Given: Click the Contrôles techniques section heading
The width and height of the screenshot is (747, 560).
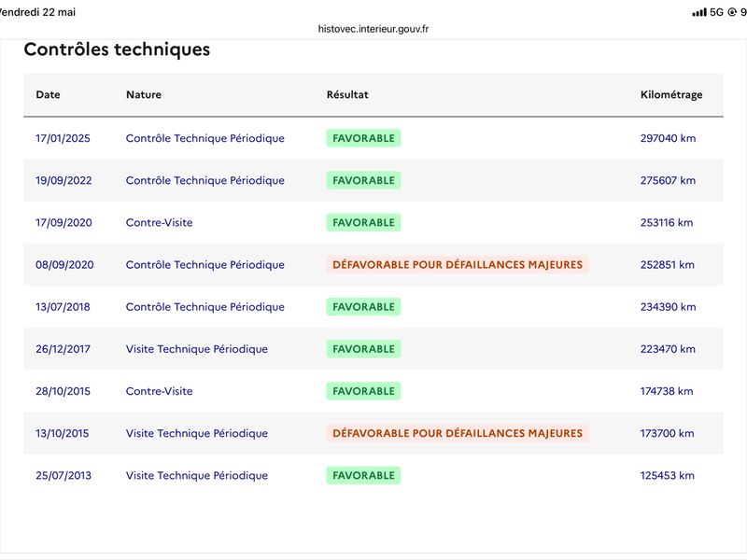Looking at the screenshot, I should click(x=117, y=49).
